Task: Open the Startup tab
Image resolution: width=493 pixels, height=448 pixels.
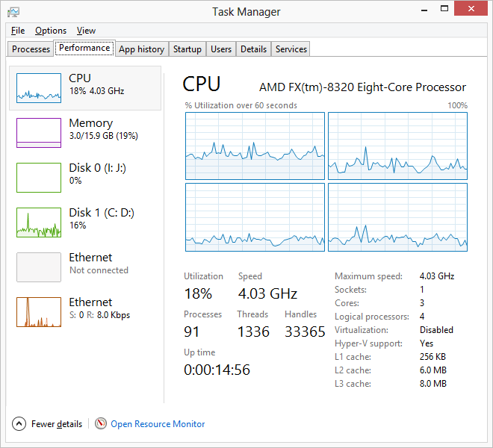Action: point(187,49)
